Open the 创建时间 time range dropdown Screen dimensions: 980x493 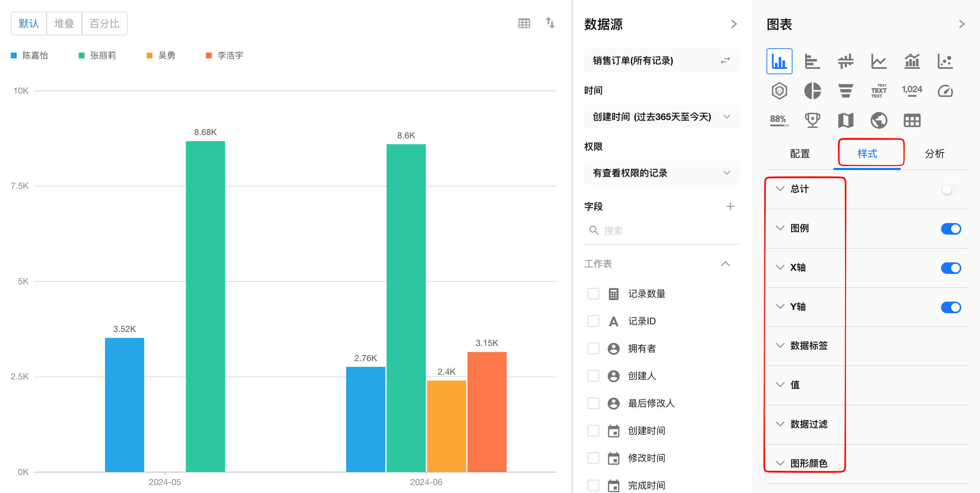click(662, 117)
